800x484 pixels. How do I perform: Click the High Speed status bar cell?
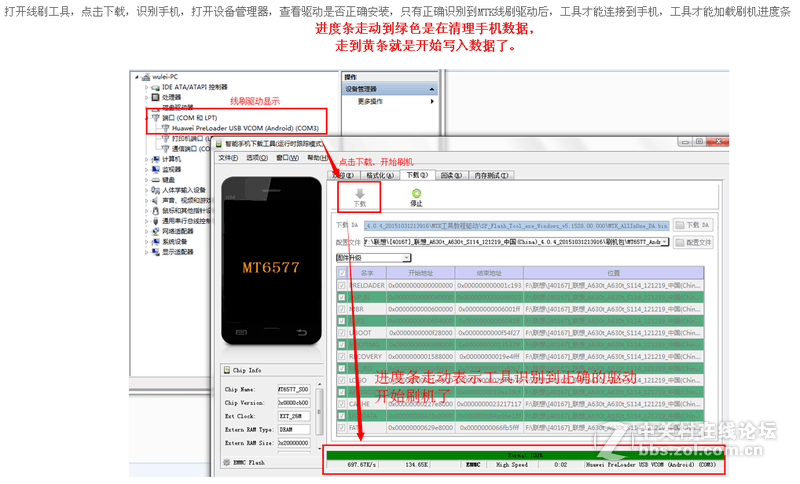coord(512,465)
